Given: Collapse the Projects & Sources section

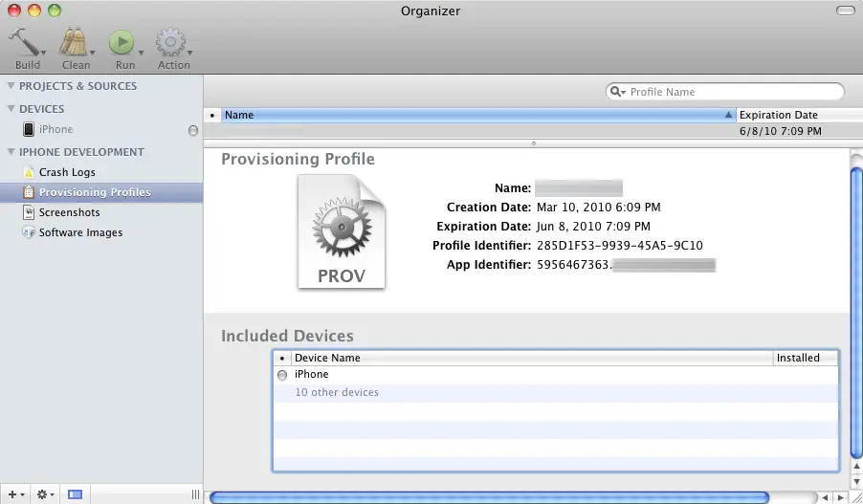Looking at the screenshot, I should pos(11,86).
